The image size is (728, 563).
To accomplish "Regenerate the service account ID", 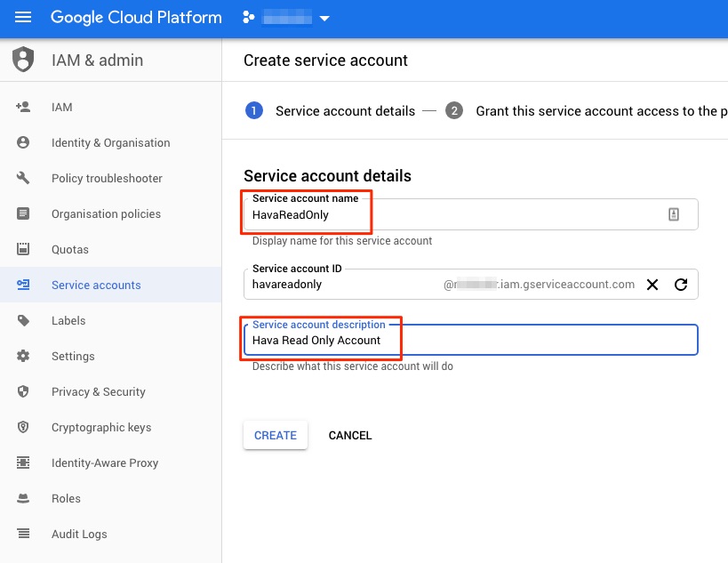I will pos(681,285).
